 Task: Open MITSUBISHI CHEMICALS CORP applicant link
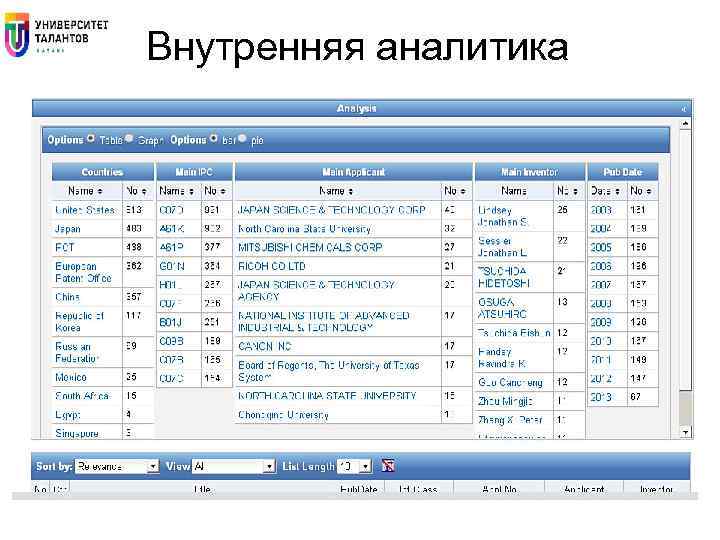tap(310, 248)
